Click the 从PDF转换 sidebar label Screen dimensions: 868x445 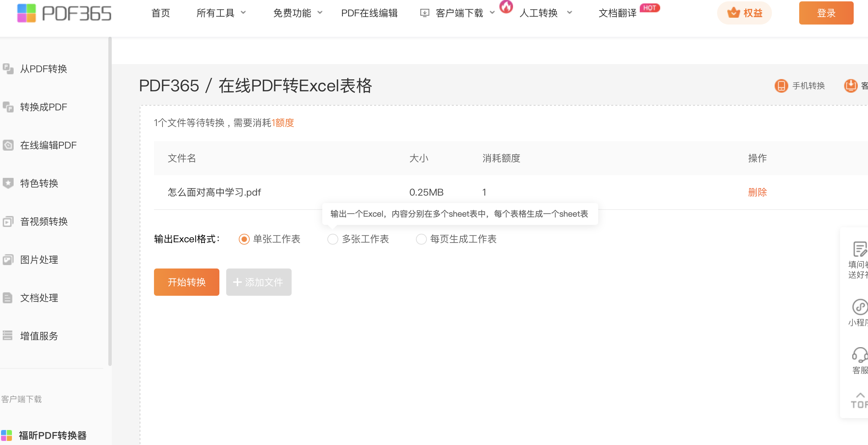click(44, 69)
